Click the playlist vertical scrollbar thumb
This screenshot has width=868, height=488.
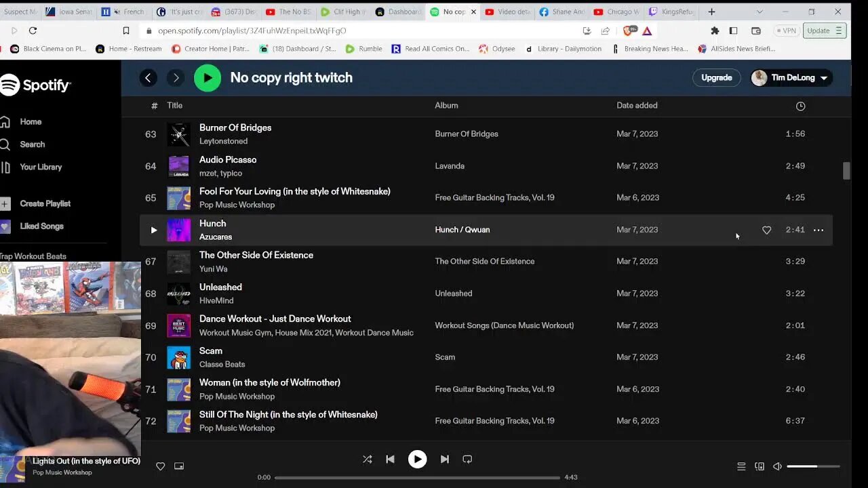(x=846, y=171)
